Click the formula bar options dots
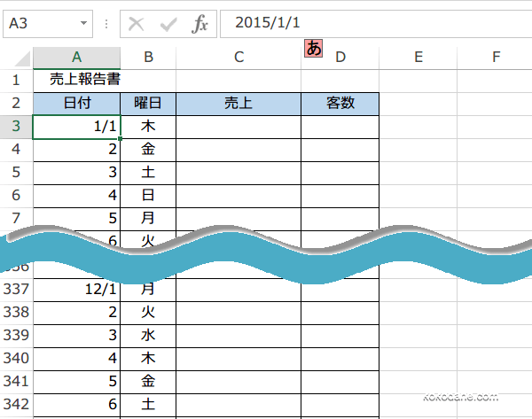 point(106,24)
